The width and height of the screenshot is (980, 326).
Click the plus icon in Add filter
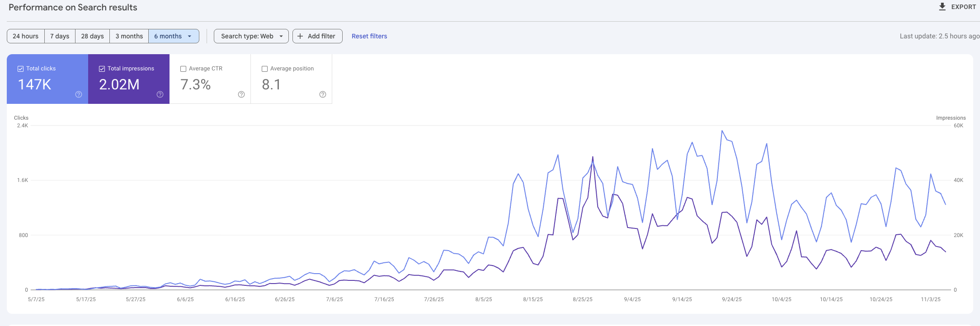click(300, 36)
